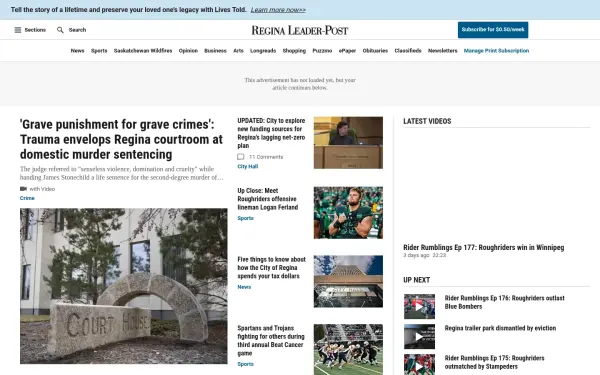This screenshot has height=375, width=600.
Task: Open the 'Grave punishment for grave crimes' headline
Action: pos(121,139)
